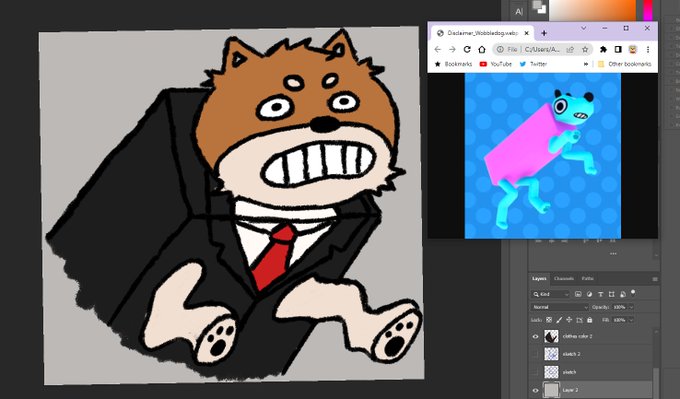
Task: Open the Chrome three-dot menu
Action: (648, 49)
